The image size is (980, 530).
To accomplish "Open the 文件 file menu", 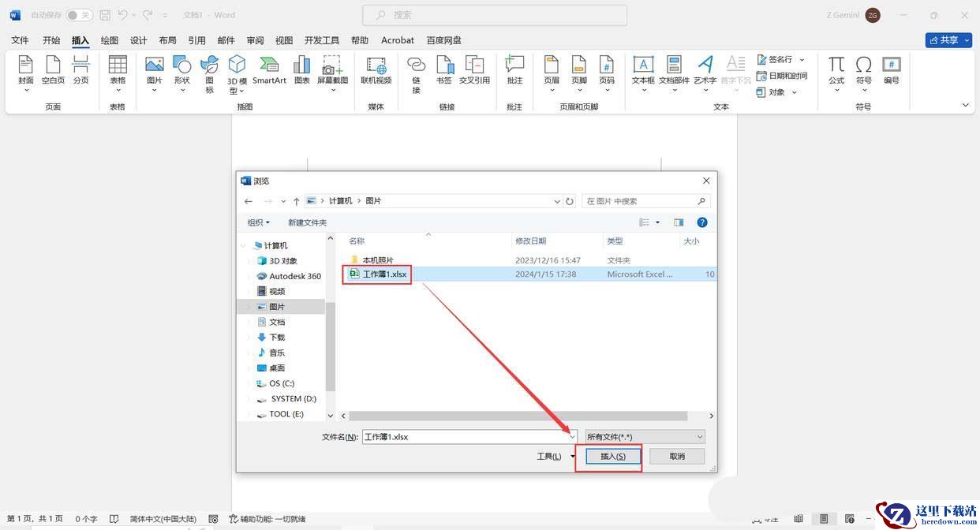I will pos(20,40).
